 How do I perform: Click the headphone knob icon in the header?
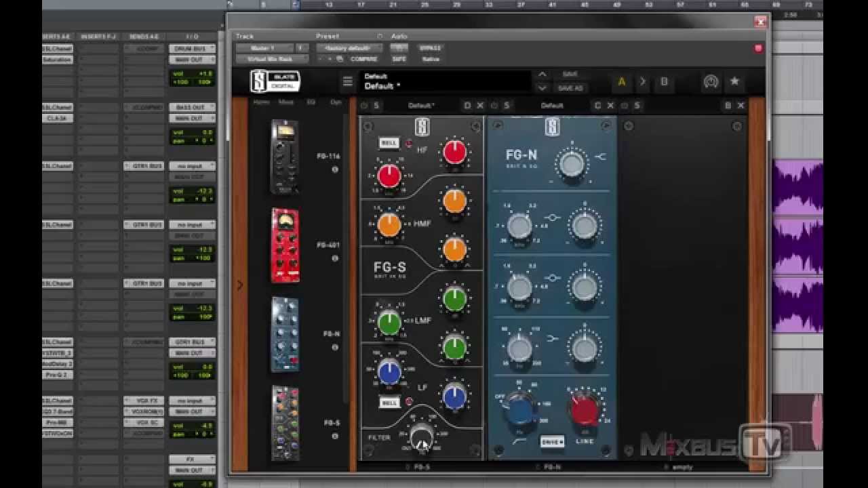(x=711, y=82)
